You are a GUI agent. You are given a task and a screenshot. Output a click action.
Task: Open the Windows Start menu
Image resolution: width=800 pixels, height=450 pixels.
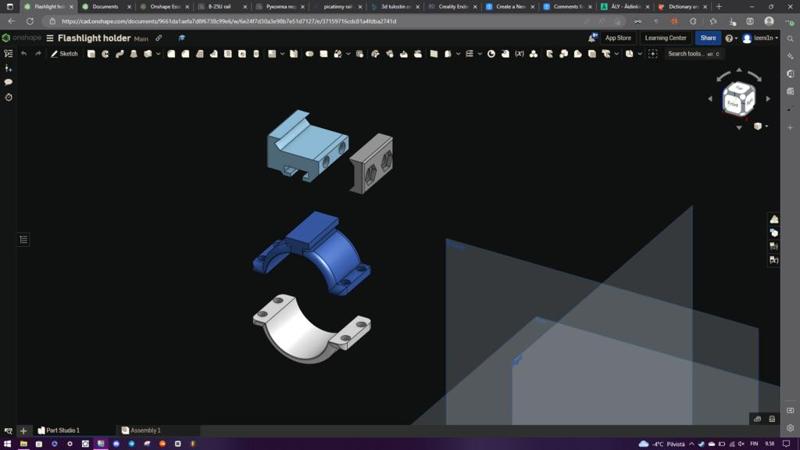pyautogui.click(x=7, y=444)
